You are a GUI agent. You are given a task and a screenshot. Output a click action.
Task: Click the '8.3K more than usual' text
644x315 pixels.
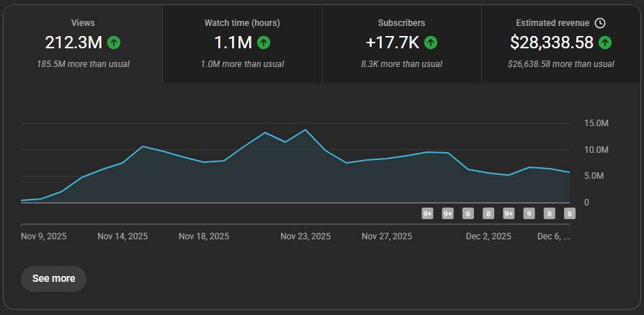click(402, 64)
